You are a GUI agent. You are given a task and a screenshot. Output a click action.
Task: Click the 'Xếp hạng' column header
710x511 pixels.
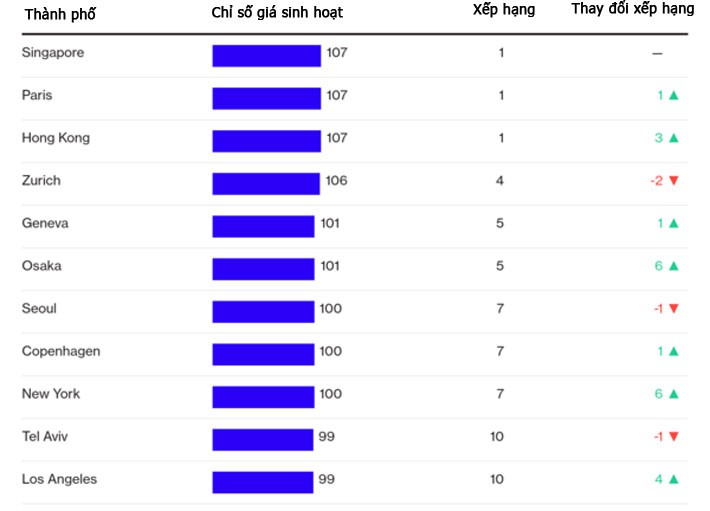503,10
